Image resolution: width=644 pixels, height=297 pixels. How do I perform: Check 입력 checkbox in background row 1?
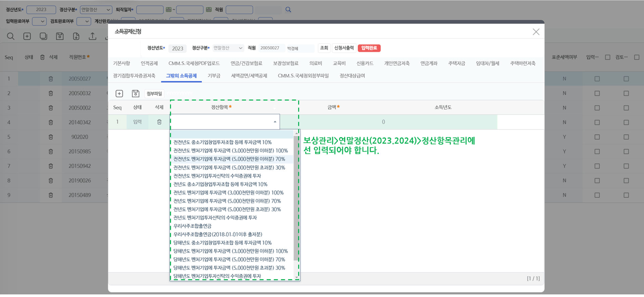(597, 79)
